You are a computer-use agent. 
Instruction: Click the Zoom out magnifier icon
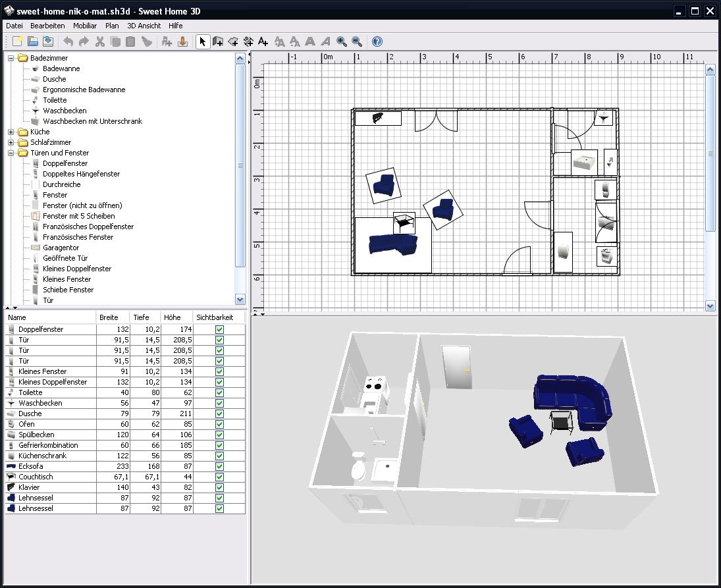tap(357, 41)
